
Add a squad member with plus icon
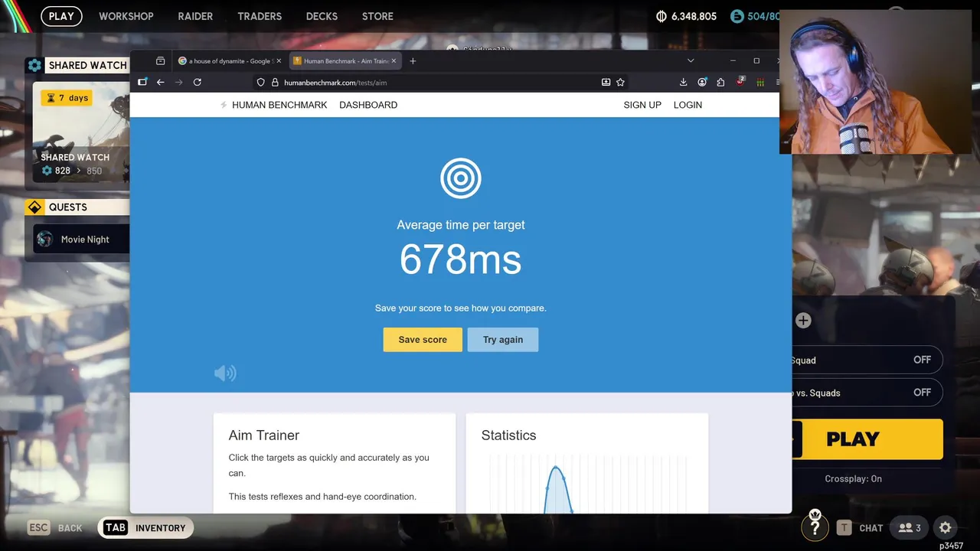click(803, 321)
